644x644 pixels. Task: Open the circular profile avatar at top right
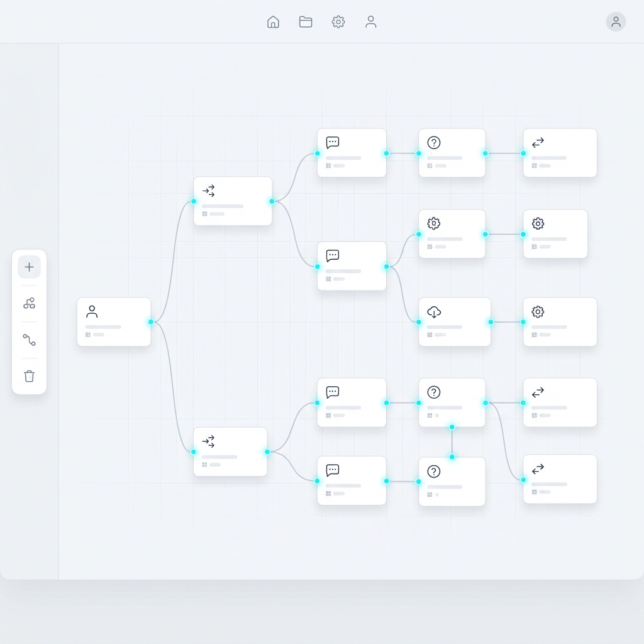616,22
